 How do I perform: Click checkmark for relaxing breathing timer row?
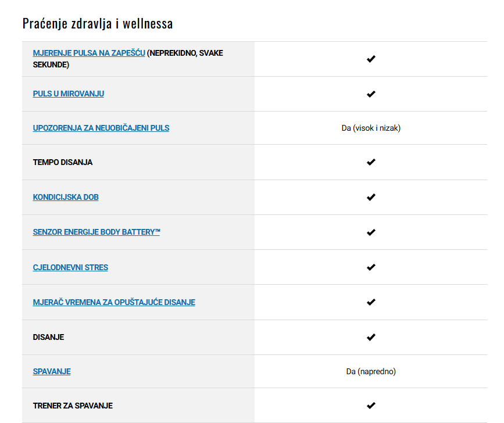click(x=371, y=302)
